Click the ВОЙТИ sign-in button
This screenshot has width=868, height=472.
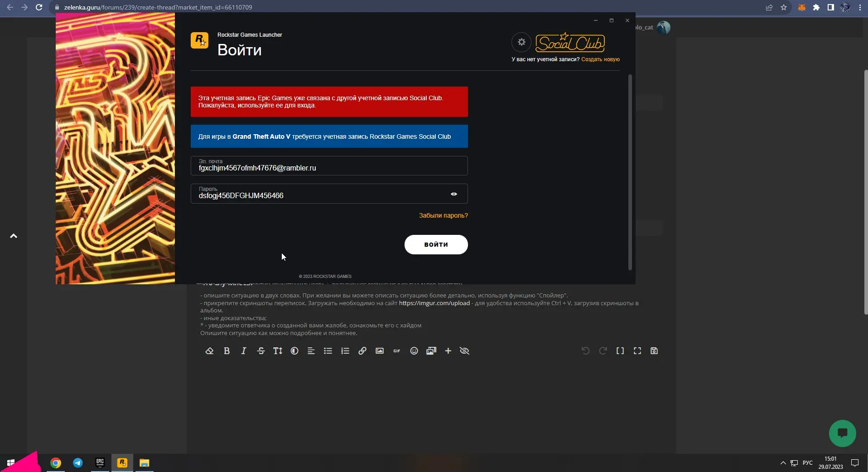click(x=436, y=244)
